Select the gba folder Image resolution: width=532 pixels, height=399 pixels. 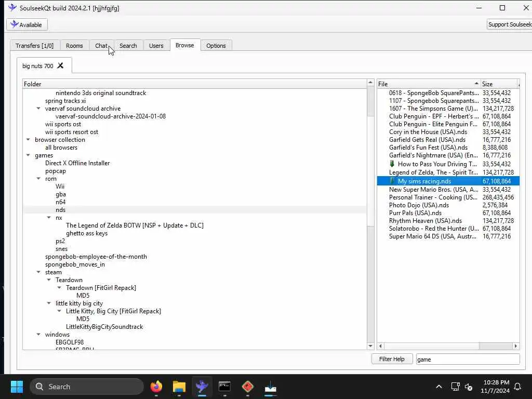tap(61, 194)
